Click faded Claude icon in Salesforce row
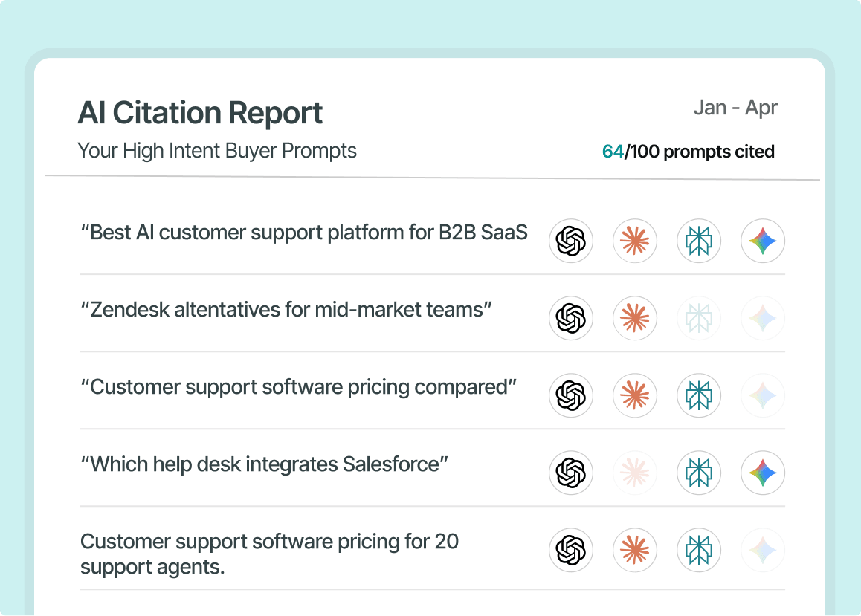Image resolution: width=861 pixels, height=616 pixels. tap(635, 473)
